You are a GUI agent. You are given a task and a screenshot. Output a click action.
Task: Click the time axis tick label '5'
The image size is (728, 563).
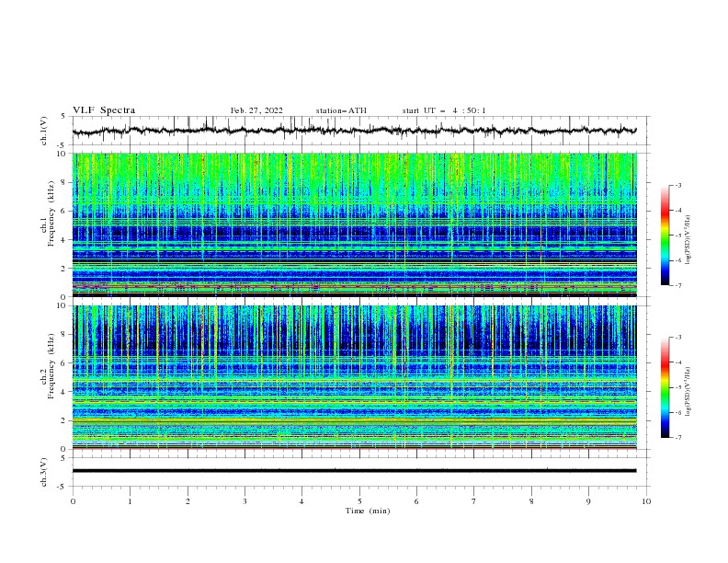click(359, 501)
